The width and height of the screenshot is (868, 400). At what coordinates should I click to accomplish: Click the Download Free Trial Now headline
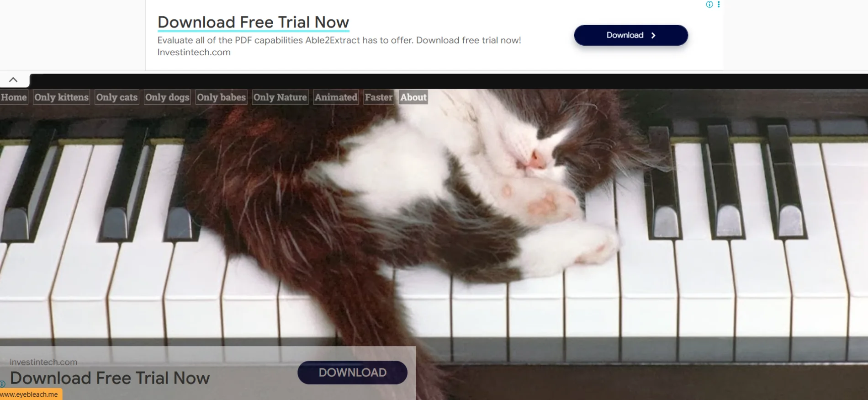253,22
